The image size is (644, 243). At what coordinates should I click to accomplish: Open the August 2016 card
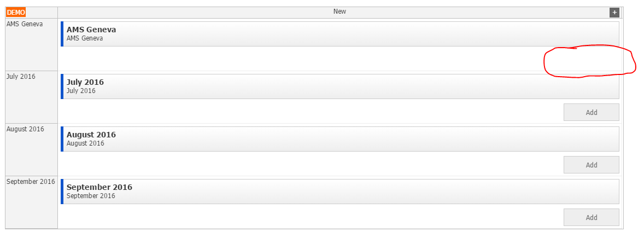click(x=339, y=139)
